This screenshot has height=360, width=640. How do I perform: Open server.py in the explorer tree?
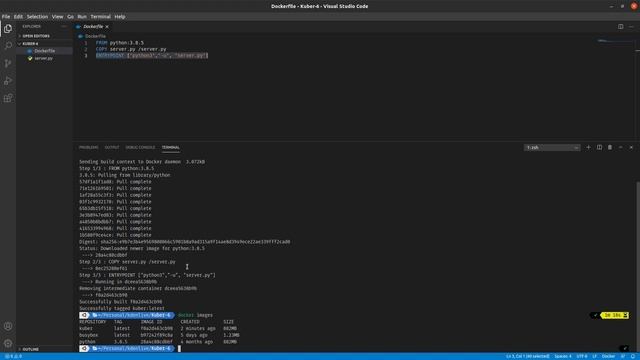point(43,58)
